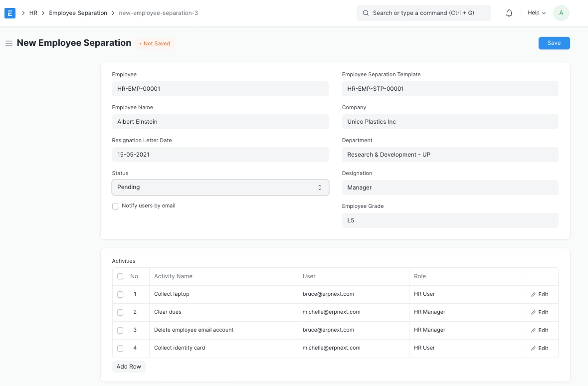Open the Employee Separation Template field
Screen dimensions: 588x386
click(450, 89)
